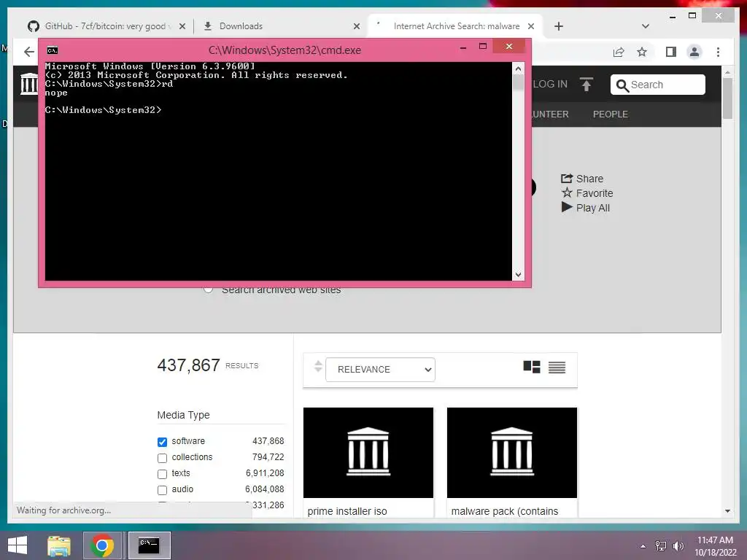
Task: Open malware pack result title
Action: (505, 511)
